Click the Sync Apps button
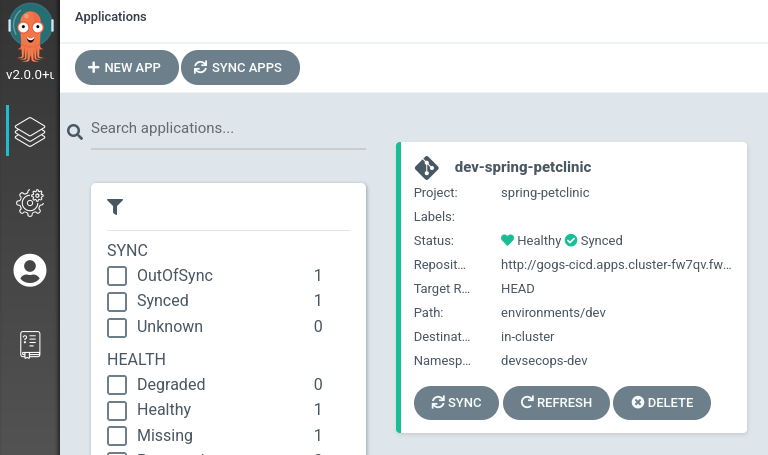 [240, 68]
